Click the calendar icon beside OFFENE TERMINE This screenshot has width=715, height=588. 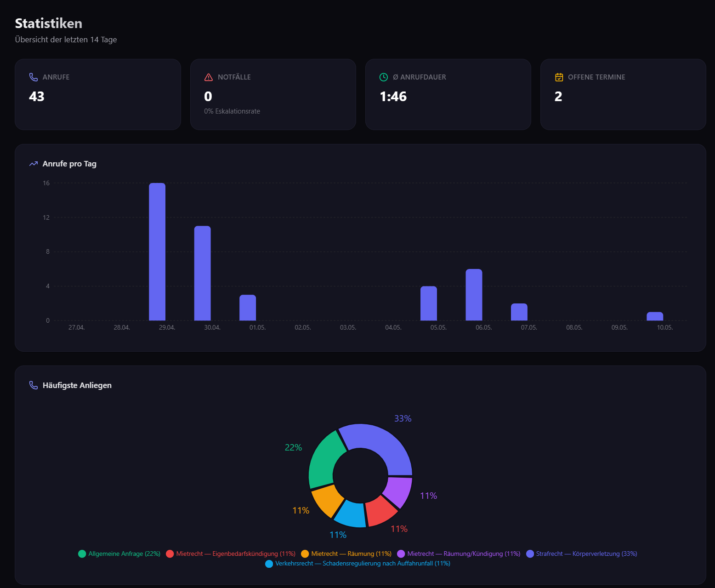559,77
